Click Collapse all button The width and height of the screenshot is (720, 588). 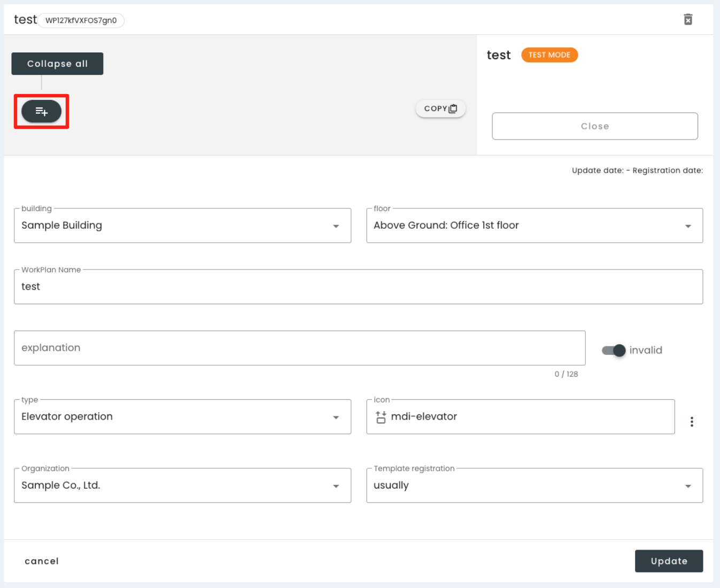57,64
